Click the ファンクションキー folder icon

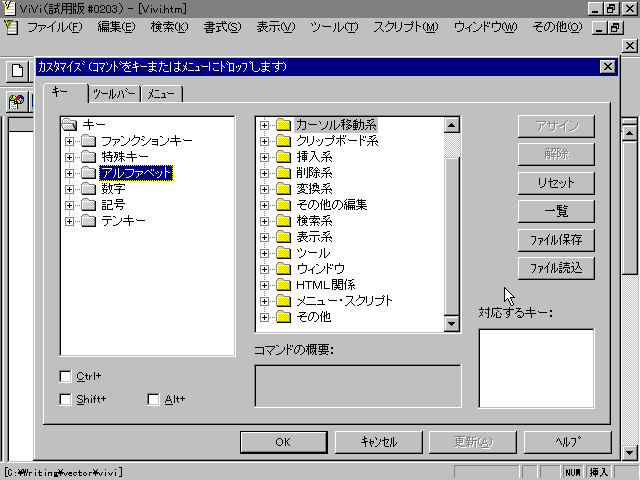pos(88,141)
